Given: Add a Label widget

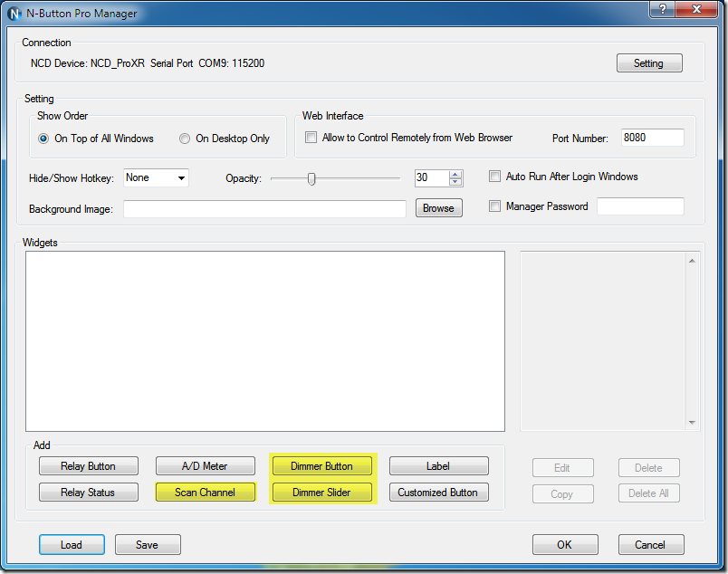Looking at the screenshot, I should click(439, 465).
